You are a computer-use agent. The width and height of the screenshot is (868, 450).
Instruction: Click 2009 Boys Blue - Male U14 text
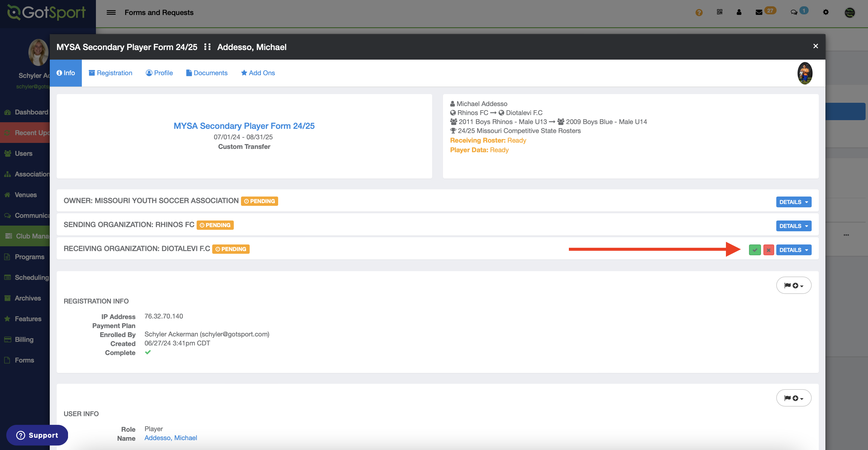click(x=606, y=122)
